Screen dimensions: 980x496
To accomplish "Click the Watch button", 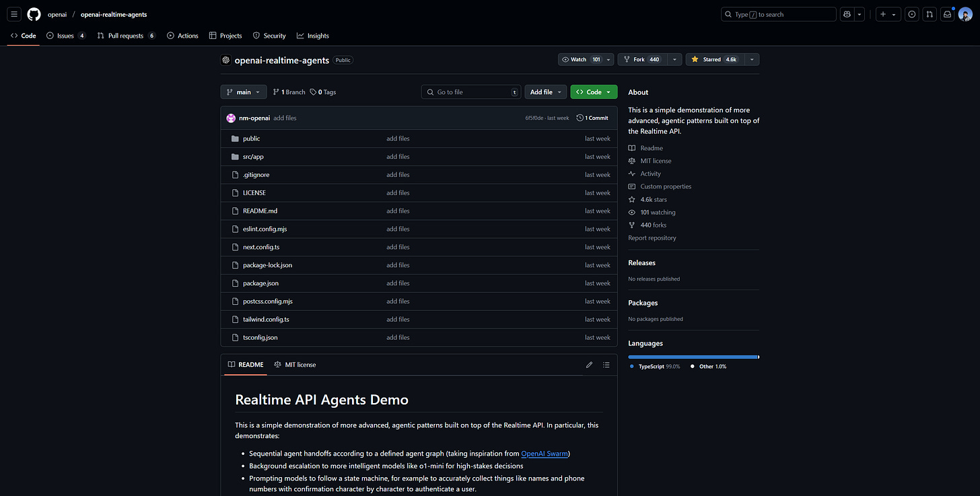I will tap(581, 59).
